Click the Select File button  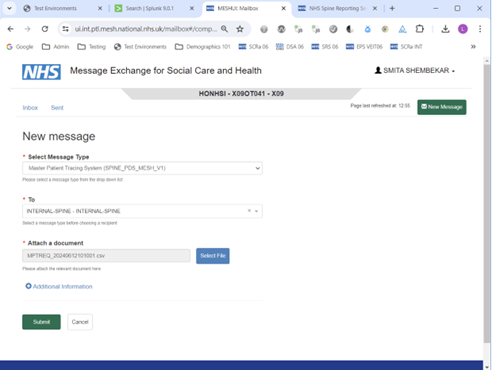(213, 256)
